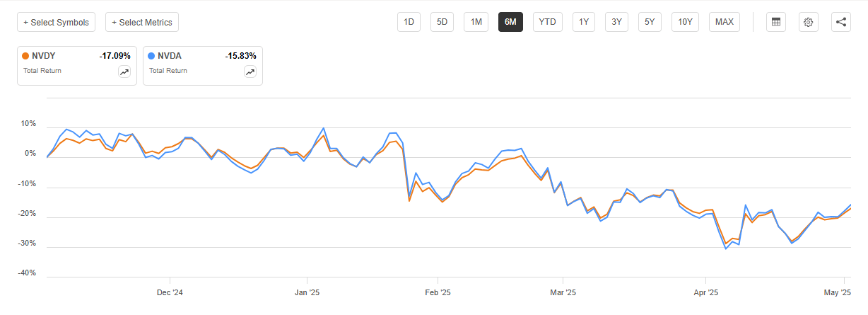Select the 1M range
This screenshot has width=868, height=315.
point(476,22)
